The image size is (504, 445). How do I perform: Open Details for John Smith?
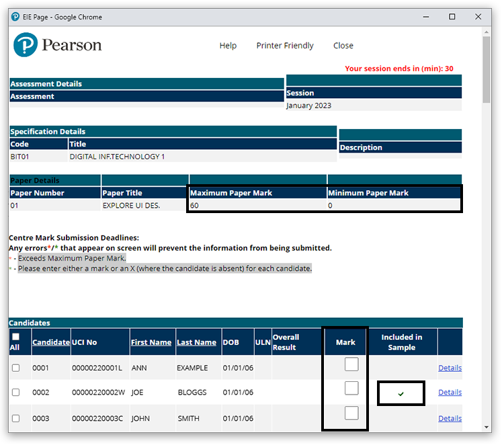(450, 418)
